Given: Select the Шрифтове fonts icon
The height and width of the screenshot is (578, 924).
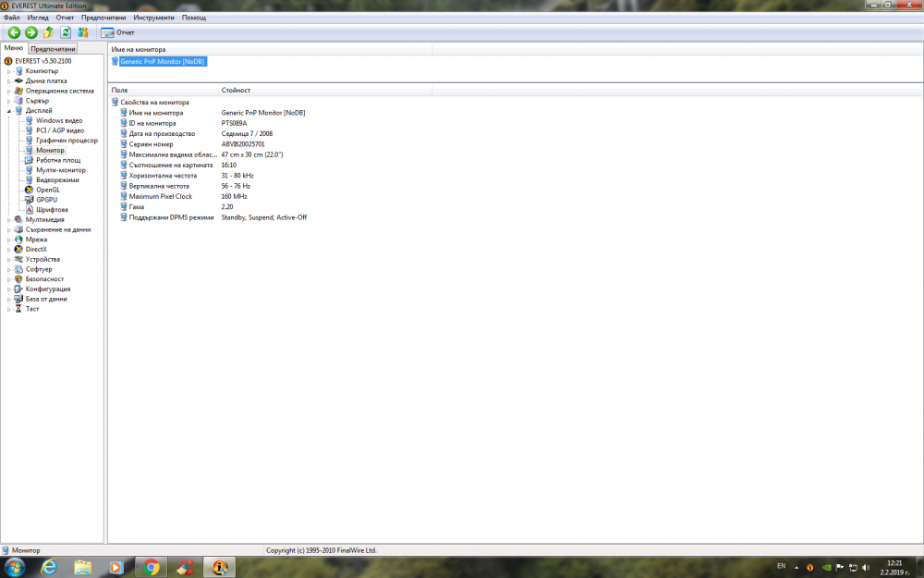Looking at the screenshot, I should tap(29, 209).
